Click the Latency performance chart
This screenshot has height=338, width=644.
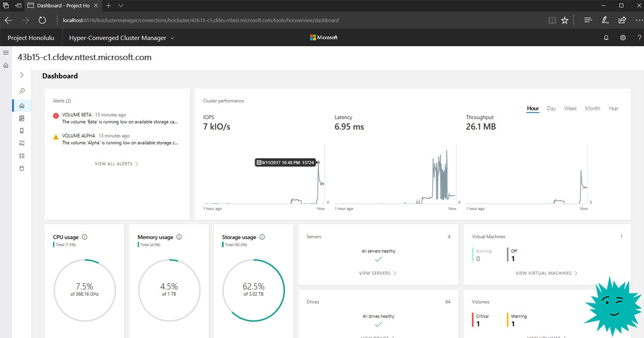coord(396,174)
